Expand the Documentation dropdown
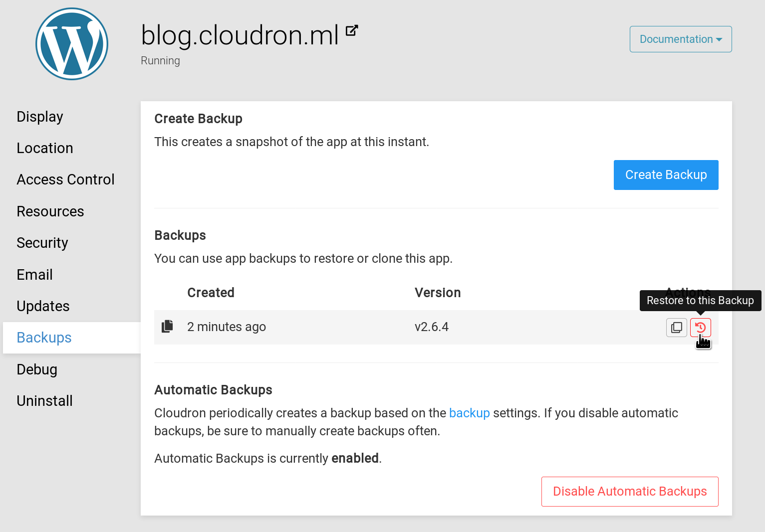 (x=680, y=39)
